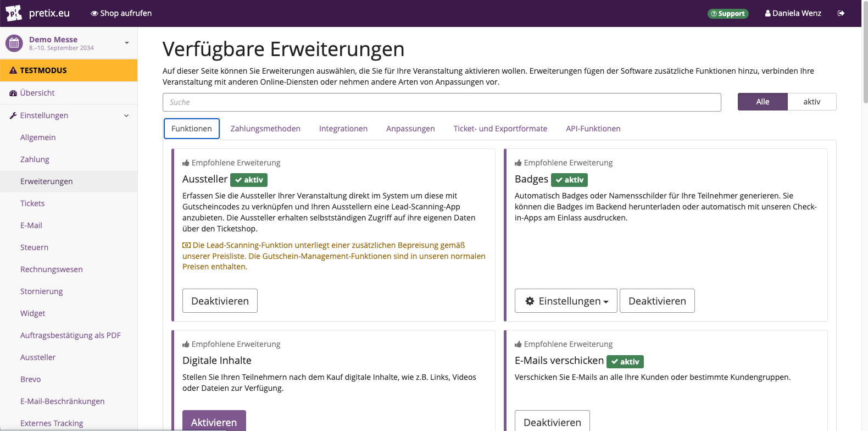Click the TESTMODUS banner
The image size is (868, 431).
(69, 70)
